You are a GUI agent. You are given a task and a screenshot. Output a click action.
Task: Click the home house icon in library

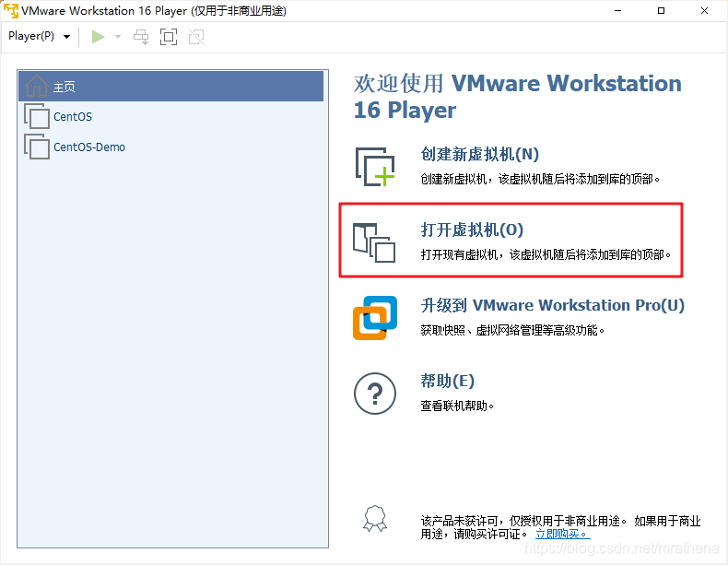(36, 86)
